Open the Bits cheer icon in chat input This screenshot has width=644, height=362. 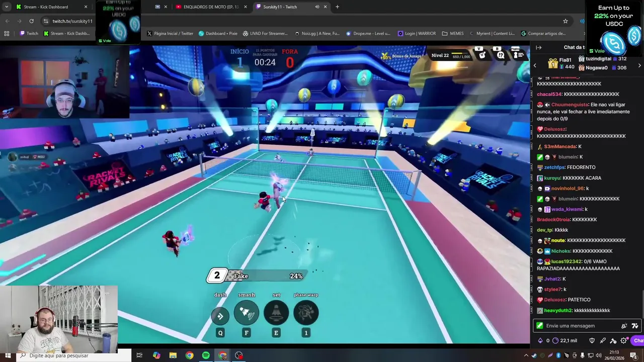click(x=624, y=326)
